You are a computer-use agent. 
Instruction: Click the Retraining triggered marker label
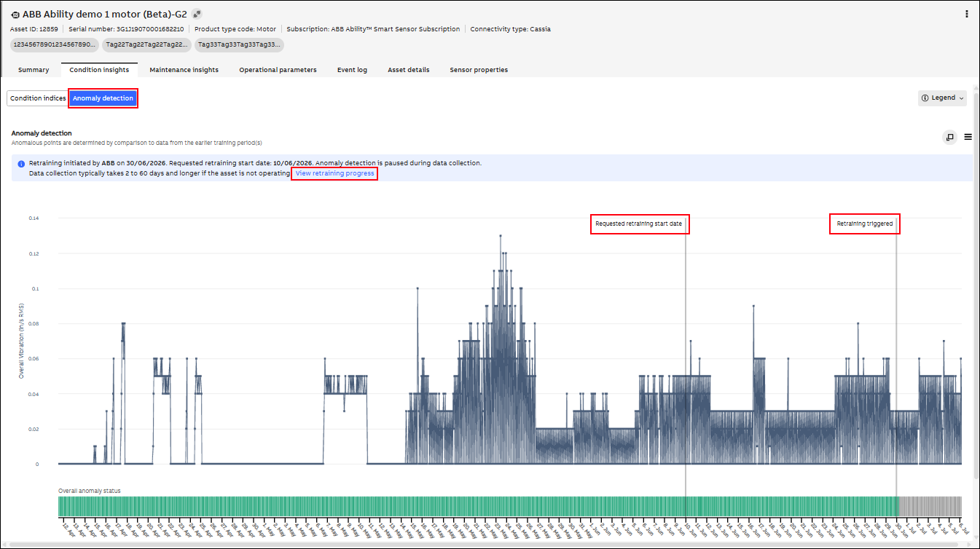(865, 224)
